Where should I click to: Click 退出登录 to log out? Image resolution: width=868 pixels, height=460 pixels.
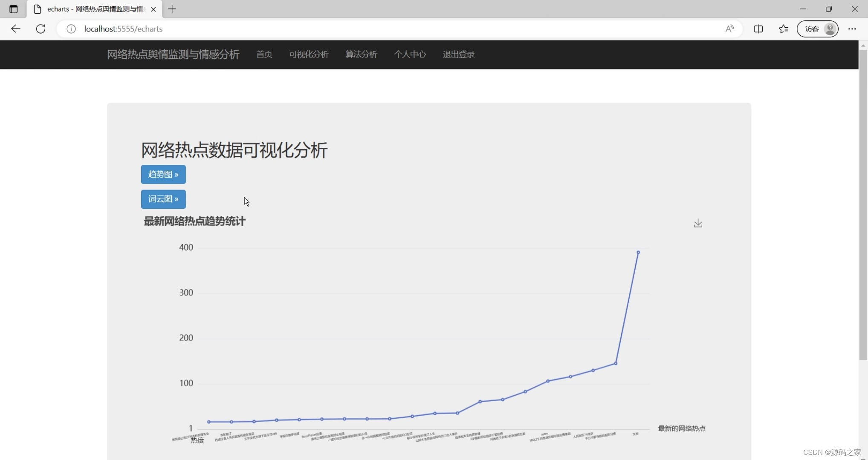(x=458, y=55)
